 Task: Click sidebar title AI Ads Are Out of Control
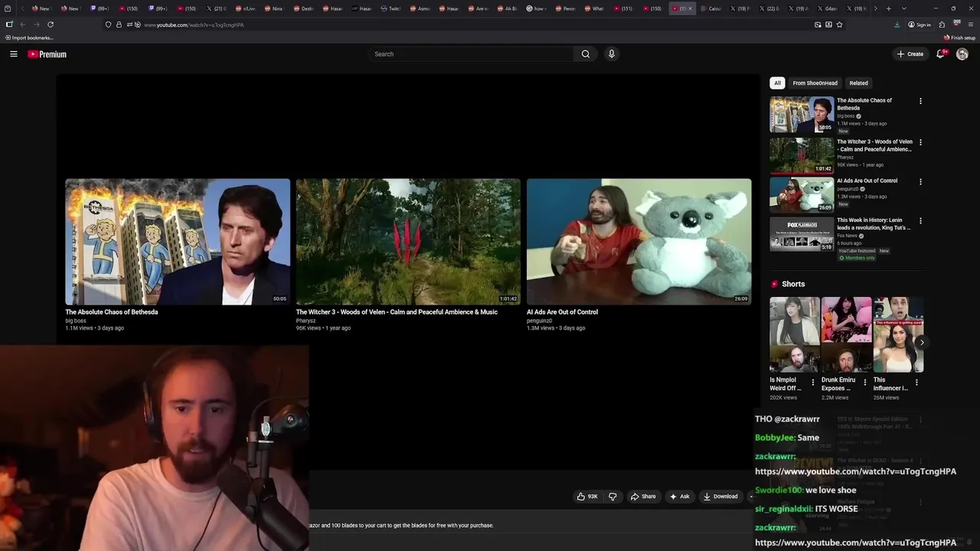867,181
